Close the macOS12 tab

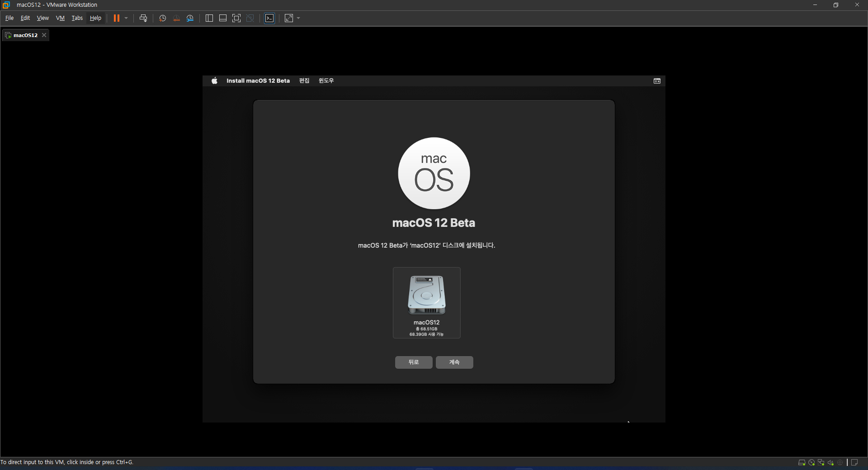tap(44, 35)
